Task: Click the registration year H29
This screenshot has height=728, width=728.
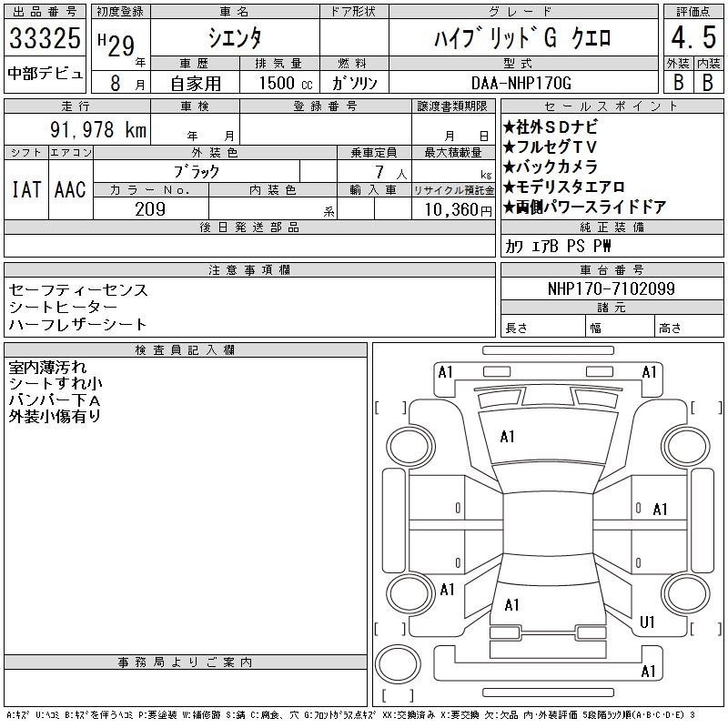Action: point(116,45)
